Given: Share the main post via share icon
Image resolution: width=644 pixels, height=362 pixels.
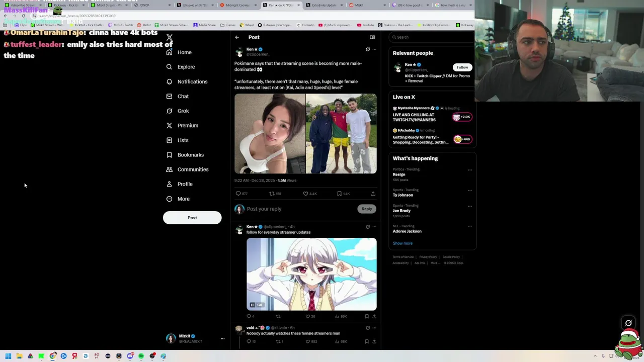Looking at the screenshot, I should coord(373,194).
